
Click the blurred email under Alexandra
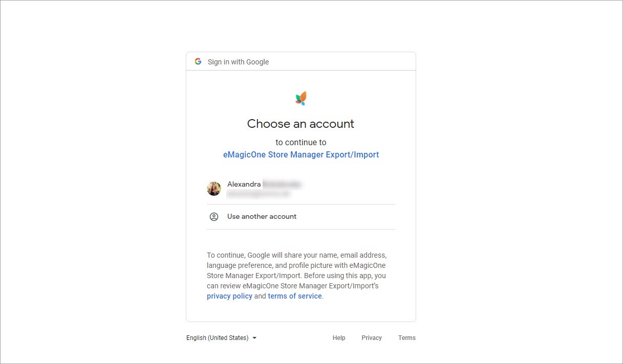tap(259, 194)
